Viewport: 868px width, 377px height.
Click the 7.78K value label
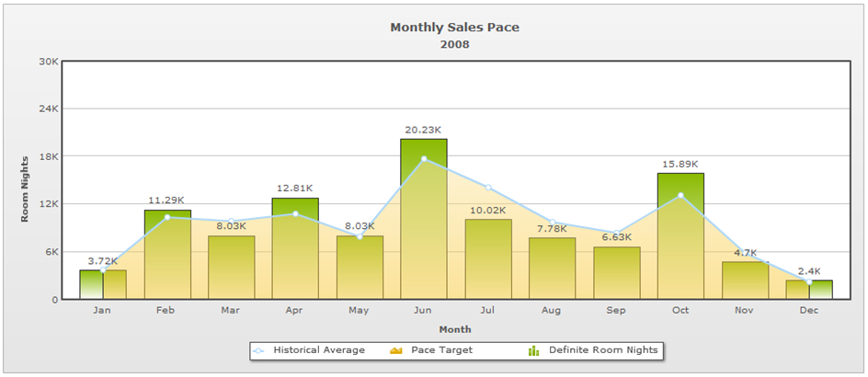pos(552,229)
